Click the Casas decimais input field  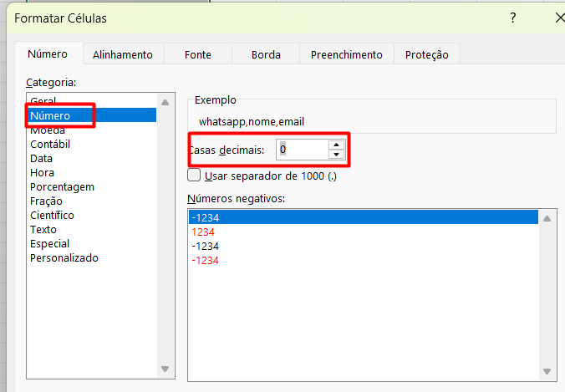click(x=301, y=150)
